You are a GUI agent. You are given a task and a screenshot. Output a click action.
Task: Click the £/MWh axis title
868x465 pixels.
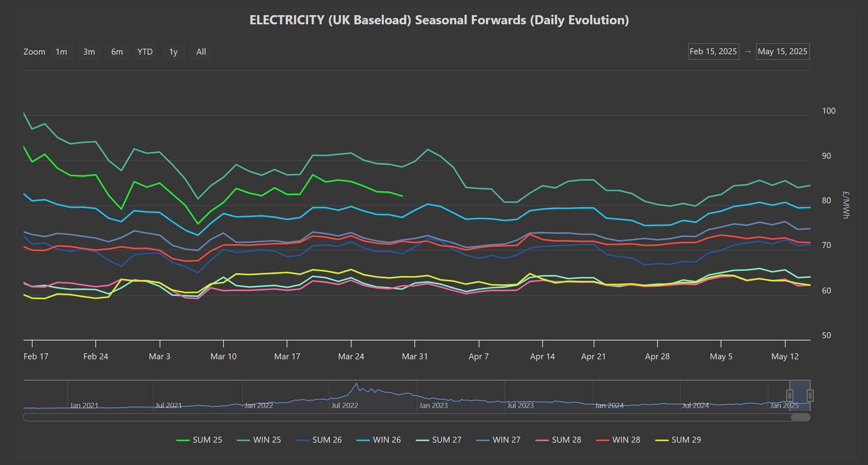846,205
